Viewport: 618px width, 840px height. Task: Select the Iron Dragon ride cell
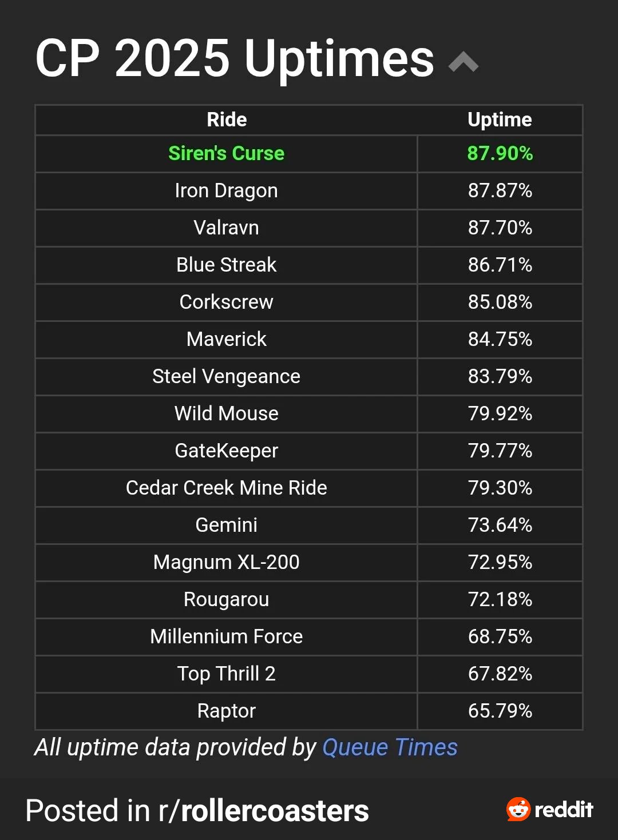pos(227,191)
